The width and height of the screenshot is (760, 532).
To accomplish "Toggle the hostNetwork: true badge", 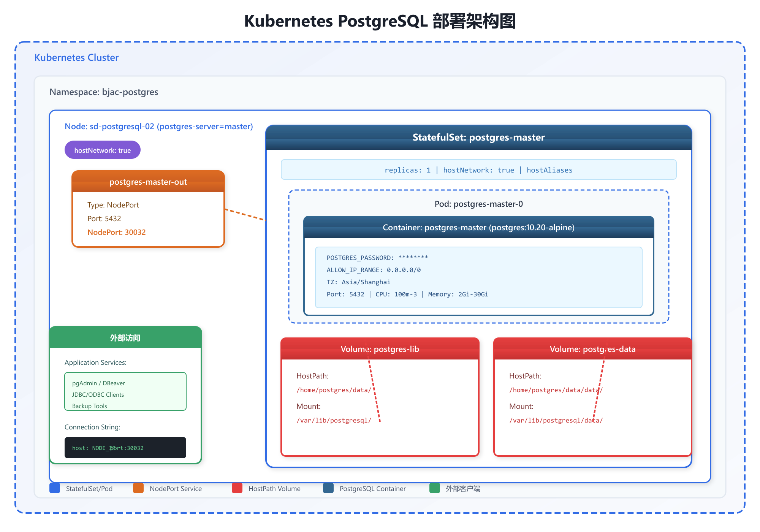I will click(x=102, y=150).
